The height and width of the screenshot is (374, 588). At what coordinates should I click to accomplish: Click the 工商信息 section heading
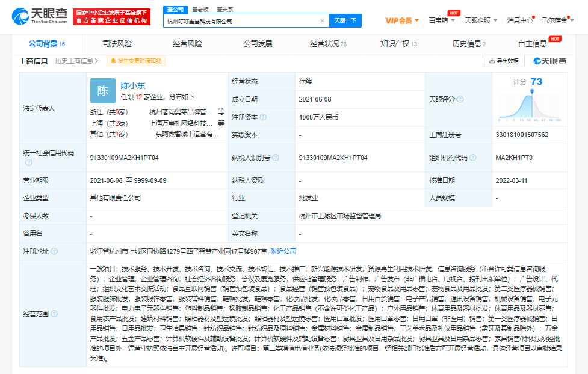33,61
